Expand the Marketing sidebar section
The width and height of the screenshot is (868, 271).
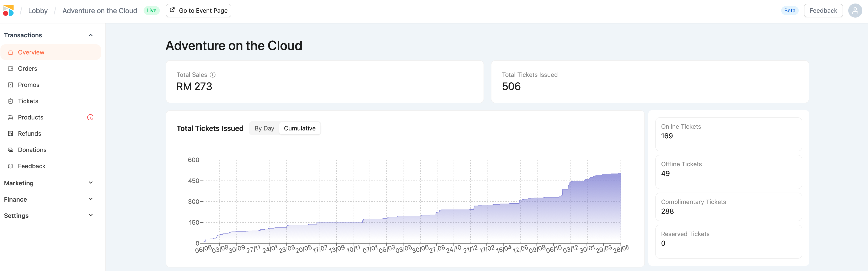click(x=90, y=183)
